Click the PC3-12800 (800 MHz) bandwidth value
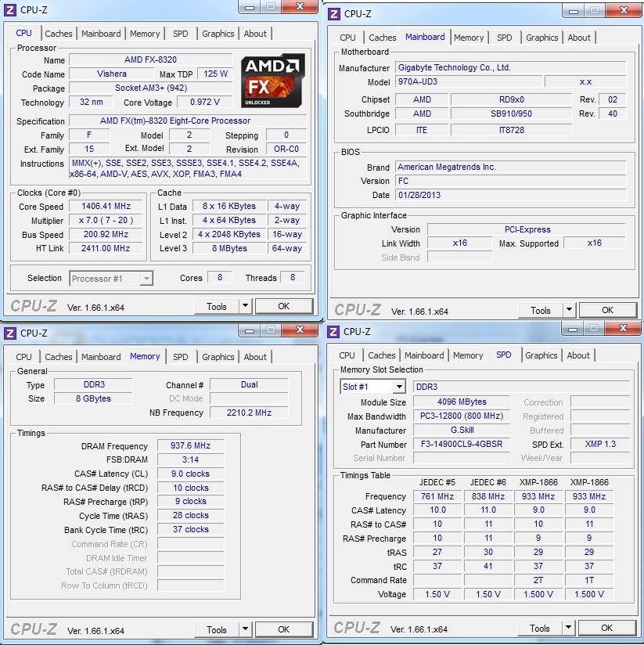644x645 pixels. coord(462,416)
